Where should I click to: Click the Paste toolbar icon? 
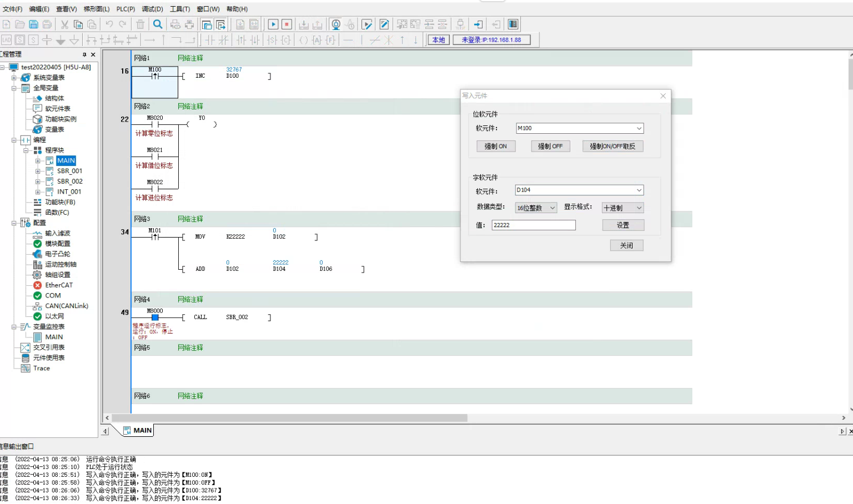click(x=92, y=24)
